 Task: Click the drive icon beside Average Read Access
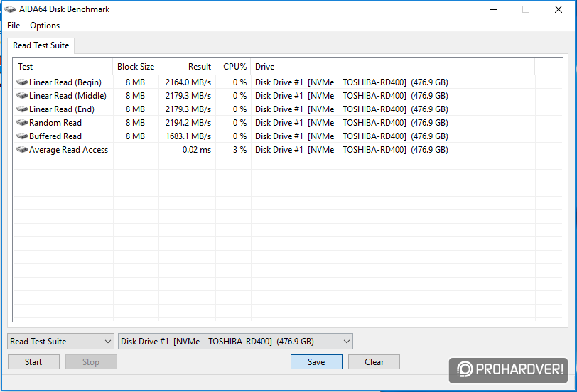click(22, 150)
